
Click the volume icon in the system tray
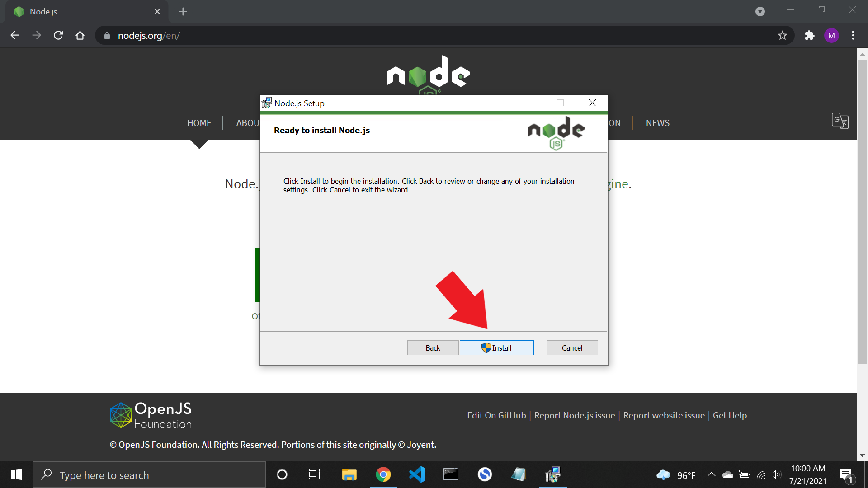[777, 474]
